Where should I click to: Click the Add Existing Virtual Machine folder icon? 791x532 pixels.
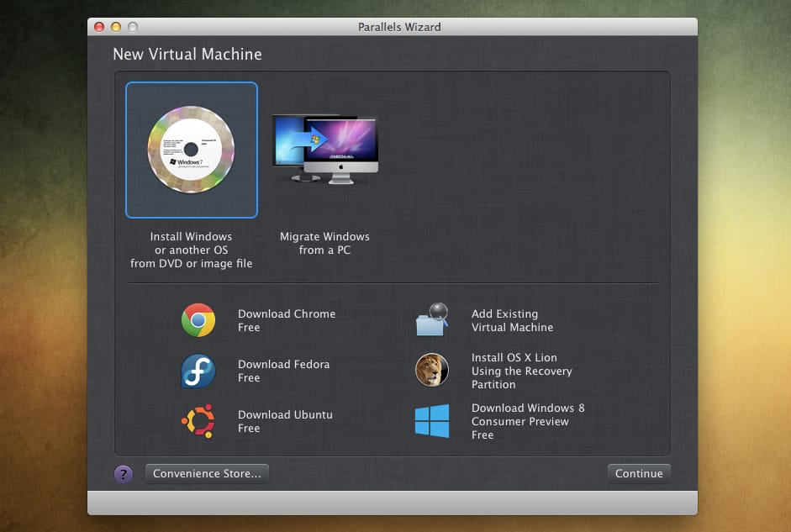(432, 319)
